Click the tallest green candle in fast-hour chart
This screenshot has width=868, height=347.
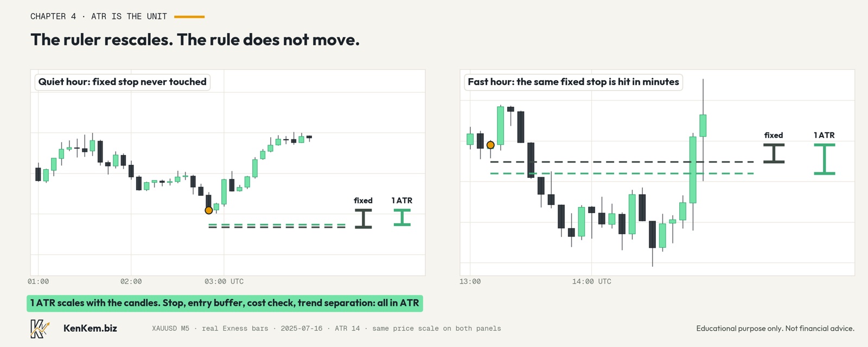(x=693, y=170)
